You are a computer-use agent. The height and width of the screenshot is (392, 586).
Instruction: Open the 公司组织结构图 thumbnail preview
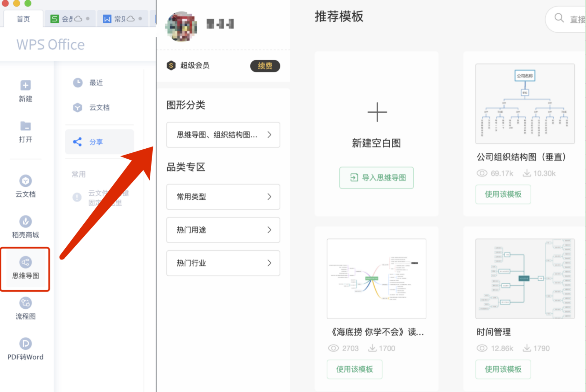click(x=525, y=104)
